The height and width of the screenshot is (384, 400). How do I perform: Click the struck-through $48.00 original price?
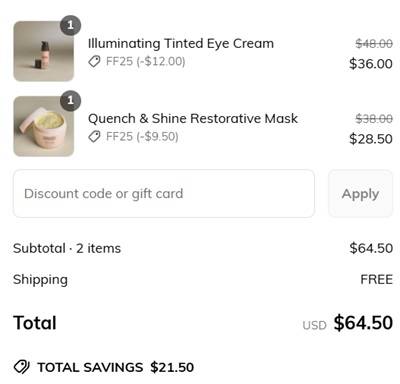point(374,43)
